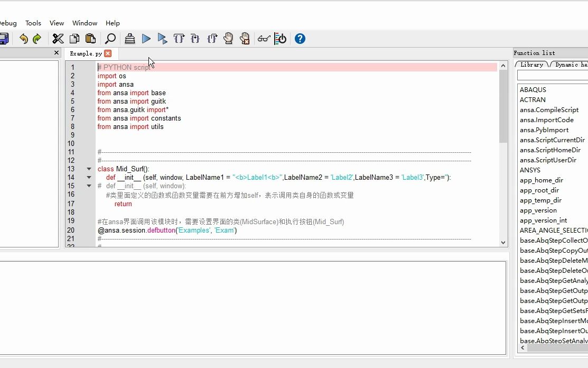Select app_version_int in function list
588x368 pixels.
point(543,220)
